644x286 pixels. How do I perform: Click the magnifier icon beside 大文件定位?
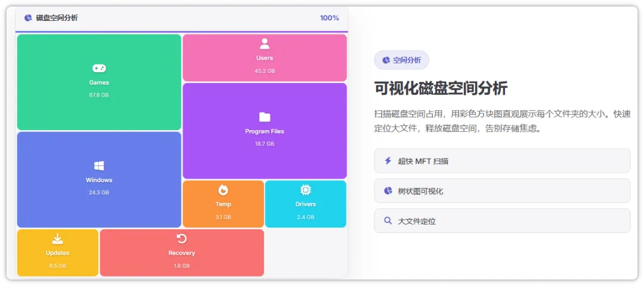(388, 221)
